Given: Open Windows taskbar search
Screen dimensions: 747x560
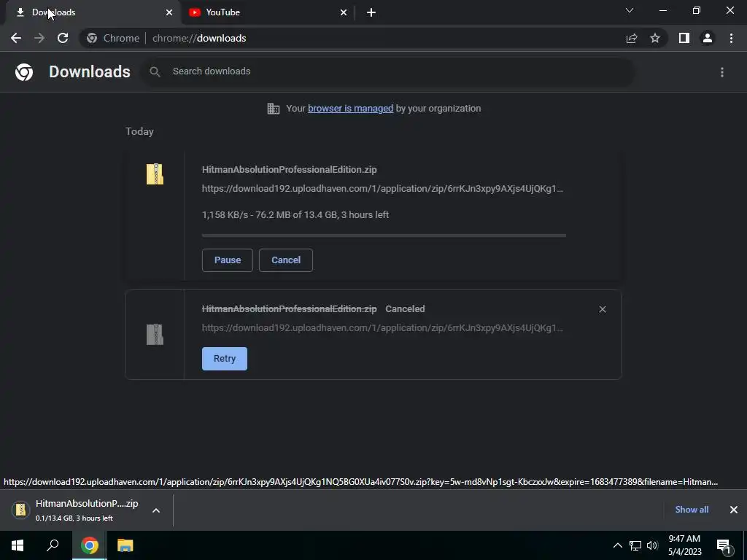Looking at the screenshot, I should click(53, 545).
